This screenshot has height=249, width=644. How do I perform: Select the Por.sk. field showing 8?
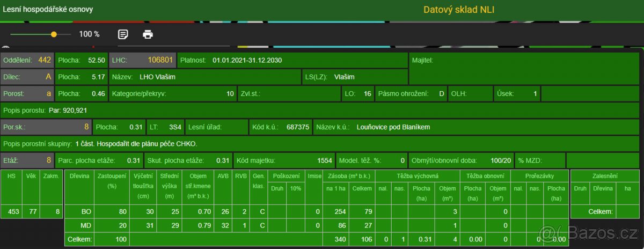[x=46, y=127]
